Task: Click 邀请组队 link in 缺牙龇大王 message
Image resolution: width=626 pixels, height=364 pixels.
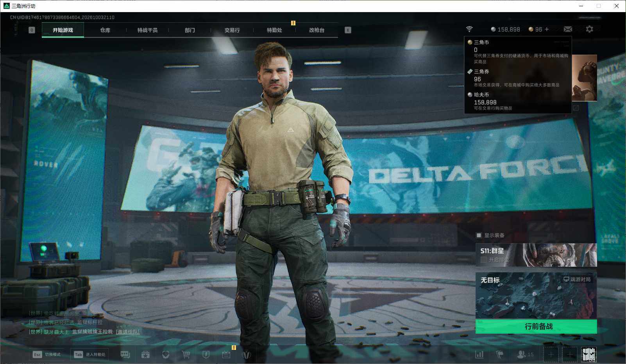Action: (x=128, y=332)
